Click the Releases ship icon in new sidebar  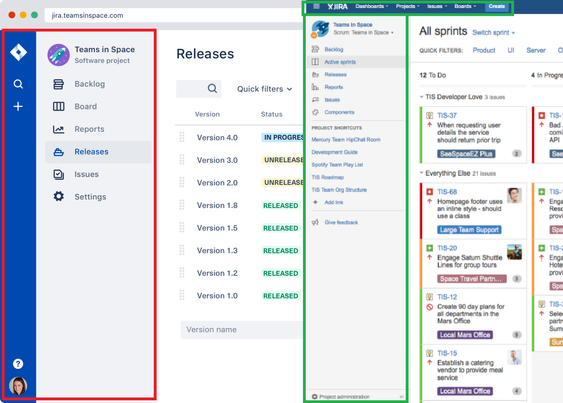pyautogui.click(x=59, y=152)
